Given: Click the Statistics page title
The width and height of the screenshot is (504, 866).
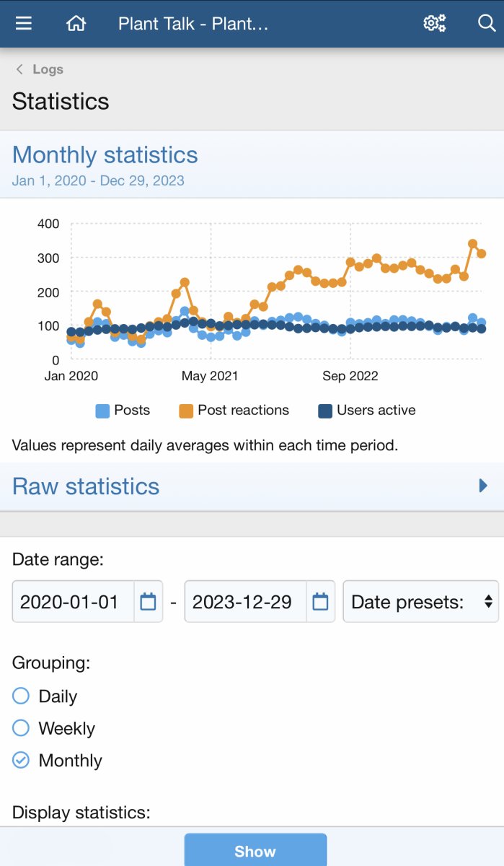Looking at the screenshot, I should [61, 101].
